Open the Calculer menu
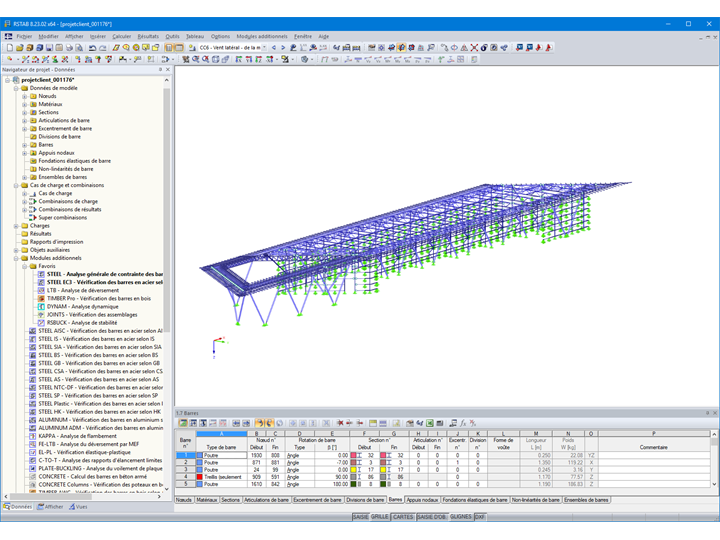 (122, 36)
